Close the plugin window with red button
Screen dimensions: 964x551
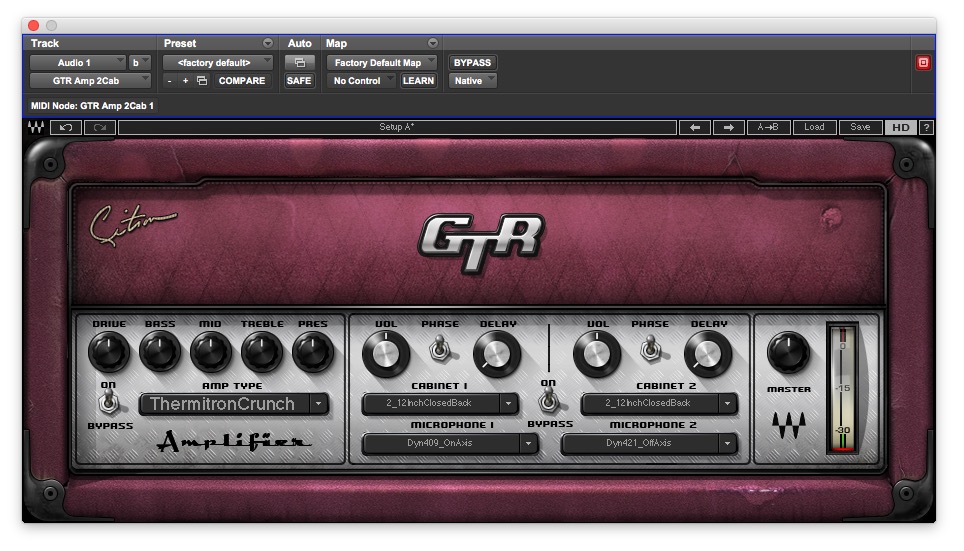[x=34, y=25]
